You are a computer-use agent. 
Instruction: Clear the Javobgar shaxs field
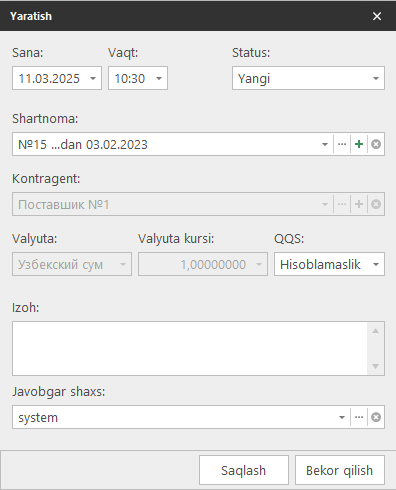tap(376, 417)
